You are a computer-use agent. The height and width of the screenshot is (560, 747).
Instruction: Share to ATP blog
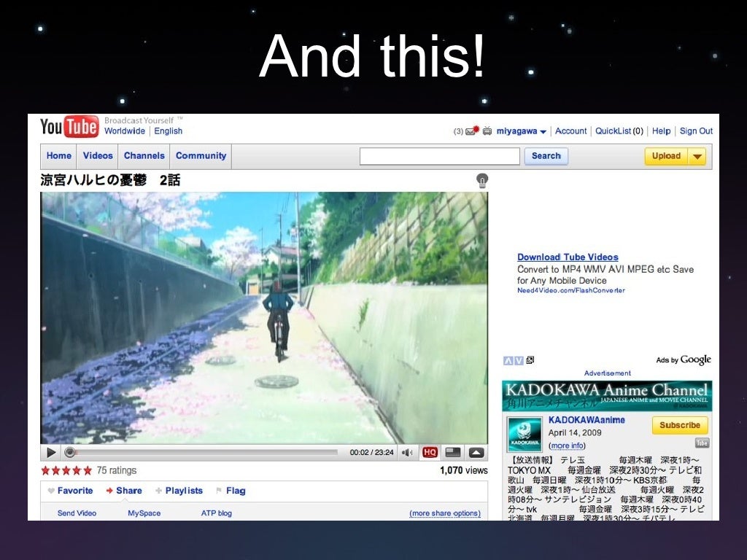[x=216, y=513]
